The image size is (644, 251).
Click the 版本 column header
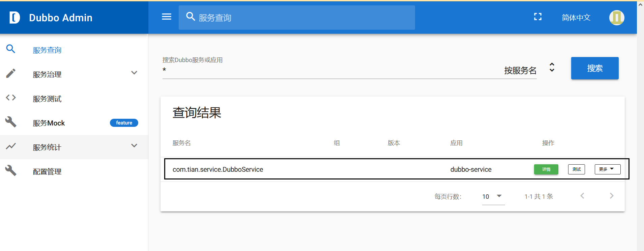pyautogui.click(x=394, y=143)
